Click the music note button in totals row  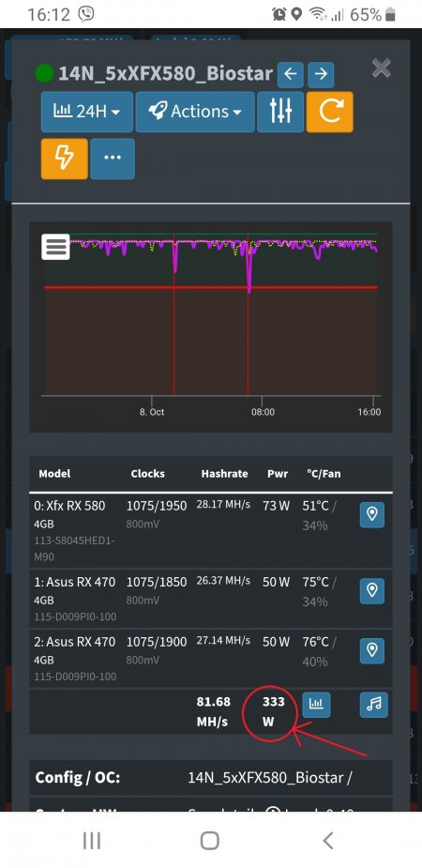tap(374, 705)
